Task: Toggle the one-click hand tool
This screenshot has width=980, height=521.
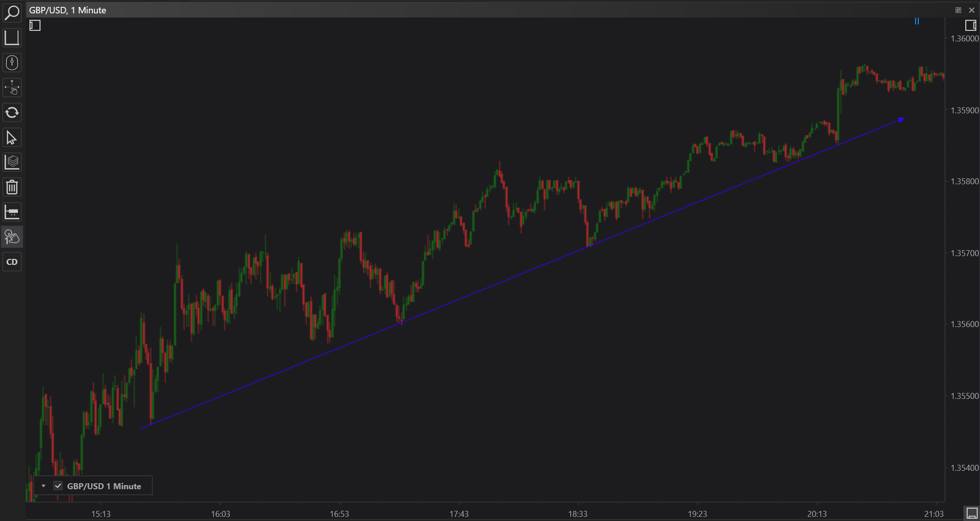Action: [12, 237]
